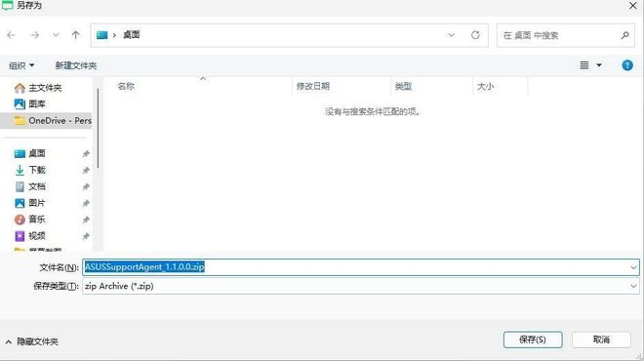
Task: Go up one folder level arrow
Action: pos(75,35)
